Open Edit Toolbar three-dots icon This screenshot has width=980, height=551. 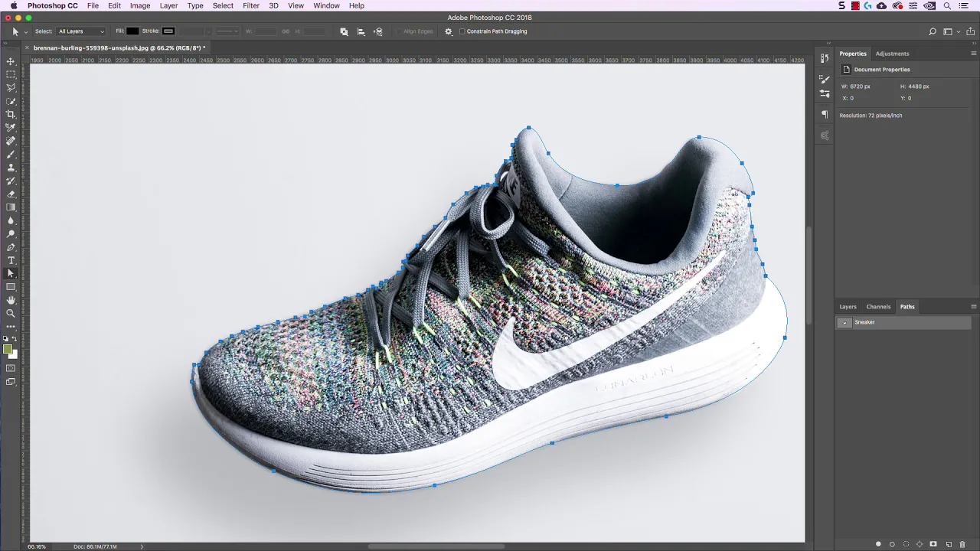(11, 327)
